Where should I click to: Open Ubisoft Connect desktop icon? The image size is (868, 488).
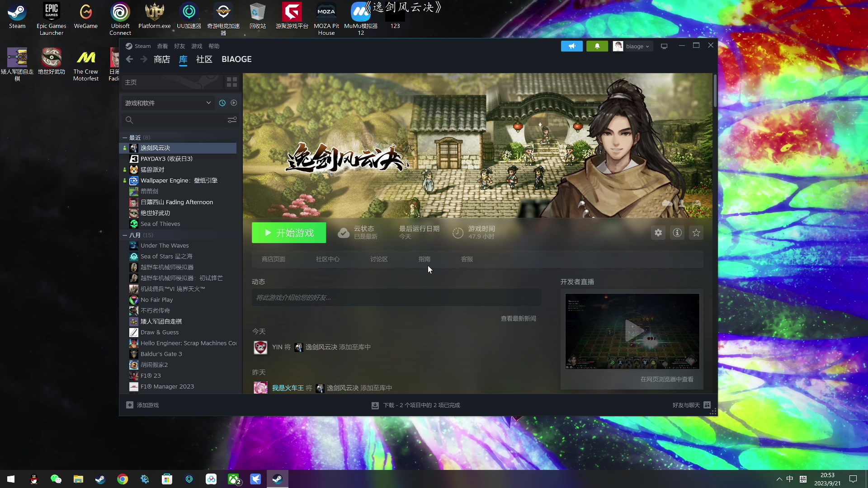coord(120,19)
